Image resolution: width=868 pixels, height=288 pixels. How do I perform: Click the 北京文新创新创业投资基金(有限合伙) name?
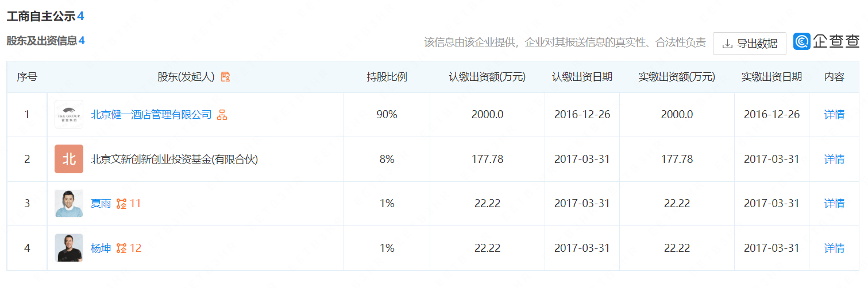coord(175,159)
